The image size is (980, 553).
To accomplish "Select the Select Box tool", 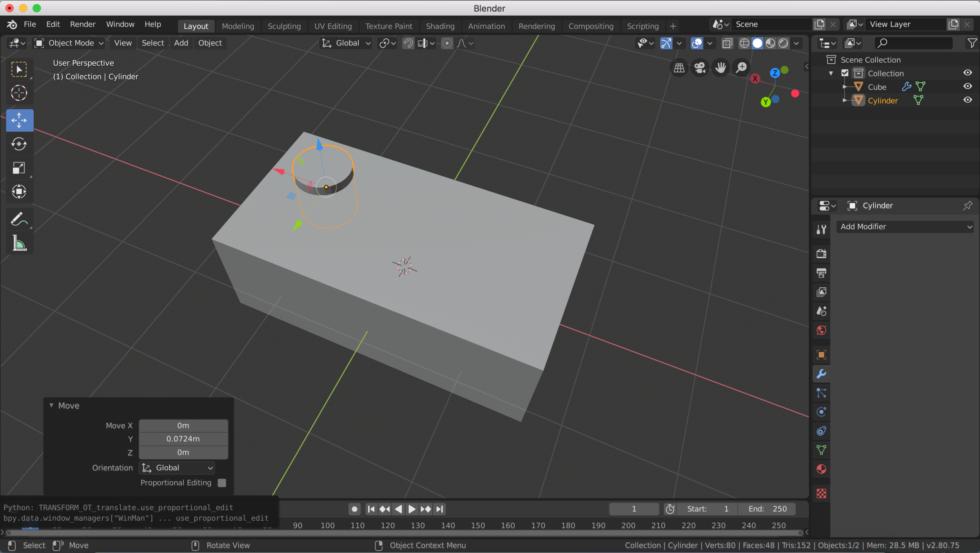I will (x=19, y=70).
